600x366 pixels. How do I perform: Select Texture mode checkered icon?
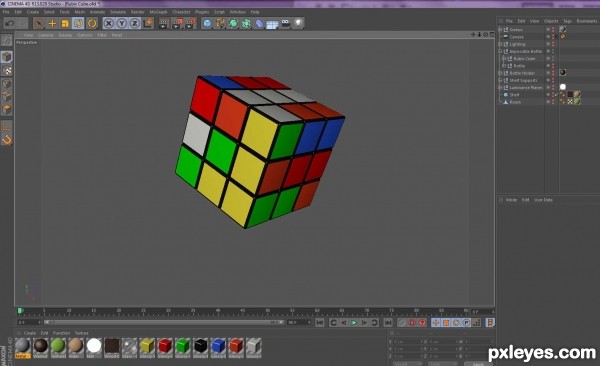coord(7,70)
